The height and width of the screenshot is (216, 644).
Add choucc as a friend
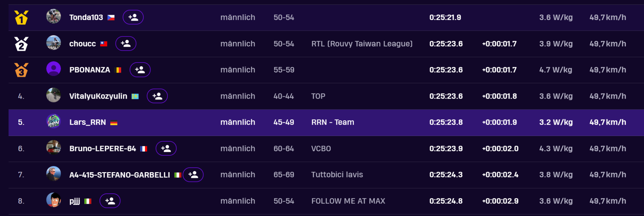pyautogui.click(x=126, y=44)
